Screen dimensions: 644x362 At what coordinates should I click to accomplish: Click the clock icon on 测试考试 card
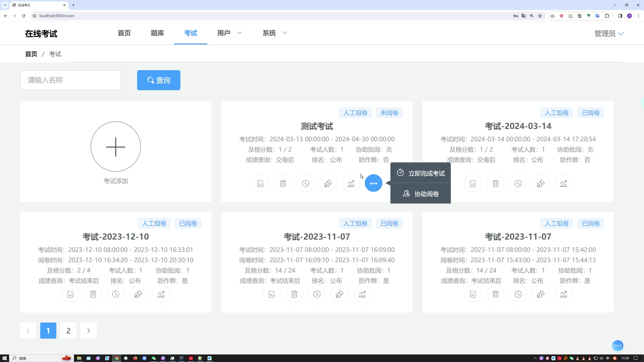(306, 183)
